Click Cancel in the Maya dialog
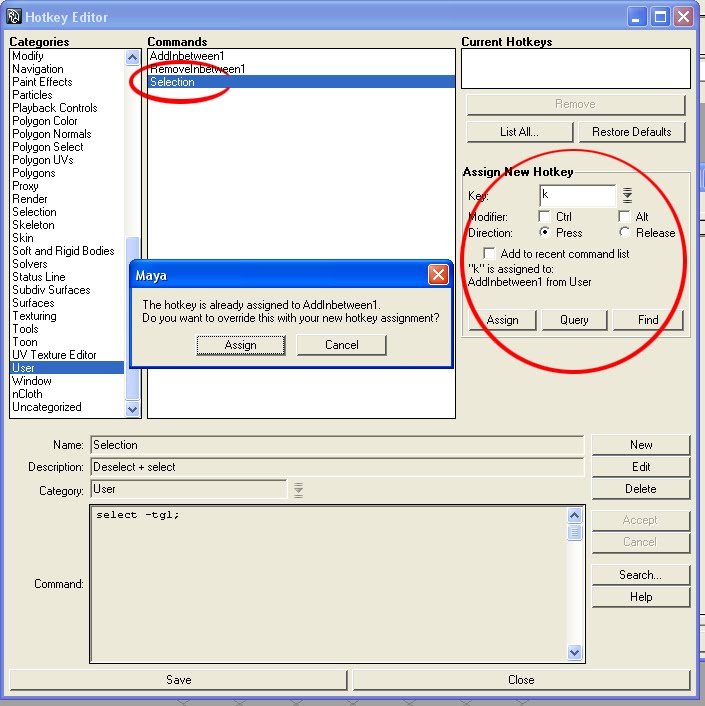 click(342, 345)
